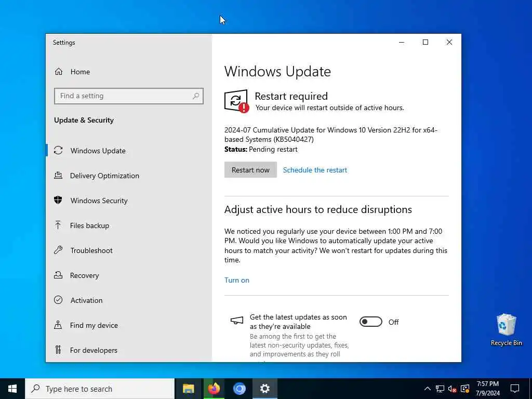Screen dimensions: 532x399
Task: Click the megaphone icon beside latest updates
Action: pyautogui.click(x=237, y=321)
